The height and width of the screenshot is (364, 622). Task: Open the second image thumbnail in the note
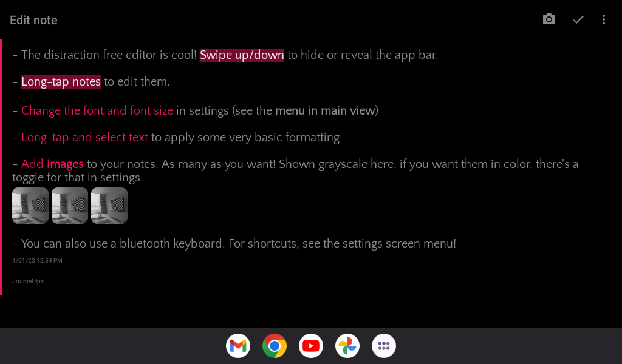(x=70, y=206)
